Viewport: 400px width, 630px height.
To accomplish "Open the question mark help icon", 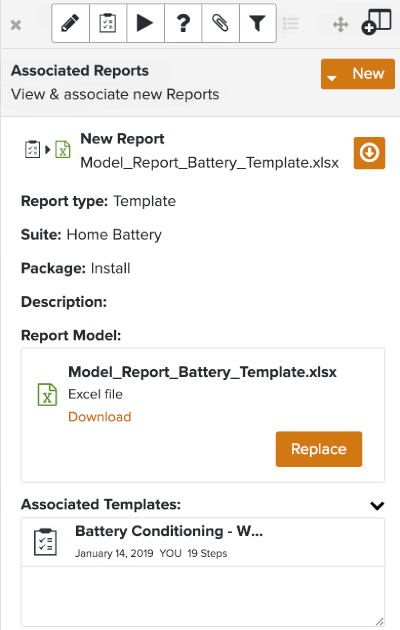I will [183, 23].
